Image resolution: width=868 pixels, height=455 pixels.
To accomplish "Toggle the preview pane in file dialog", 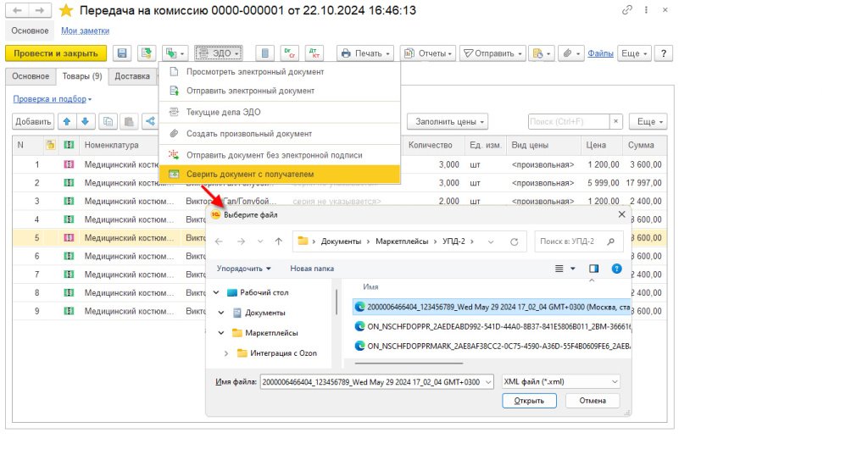I will pyautogui.click(x=593, y=269).
